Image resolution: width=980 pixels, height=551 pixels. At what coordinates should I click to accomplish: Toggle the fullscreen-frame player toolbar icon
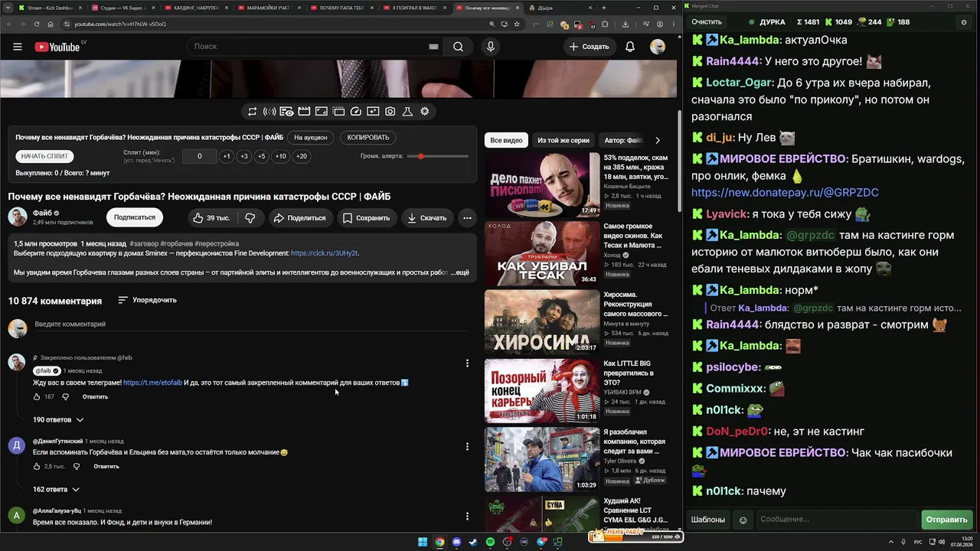(x=322, y=112)
